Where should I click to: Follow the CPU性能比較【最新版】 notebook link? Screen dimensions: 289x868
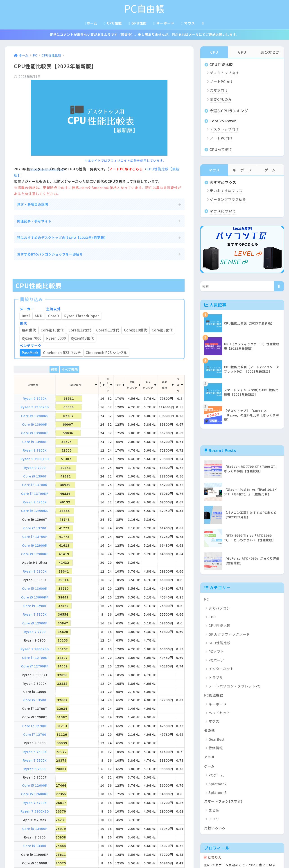[96, 172]
